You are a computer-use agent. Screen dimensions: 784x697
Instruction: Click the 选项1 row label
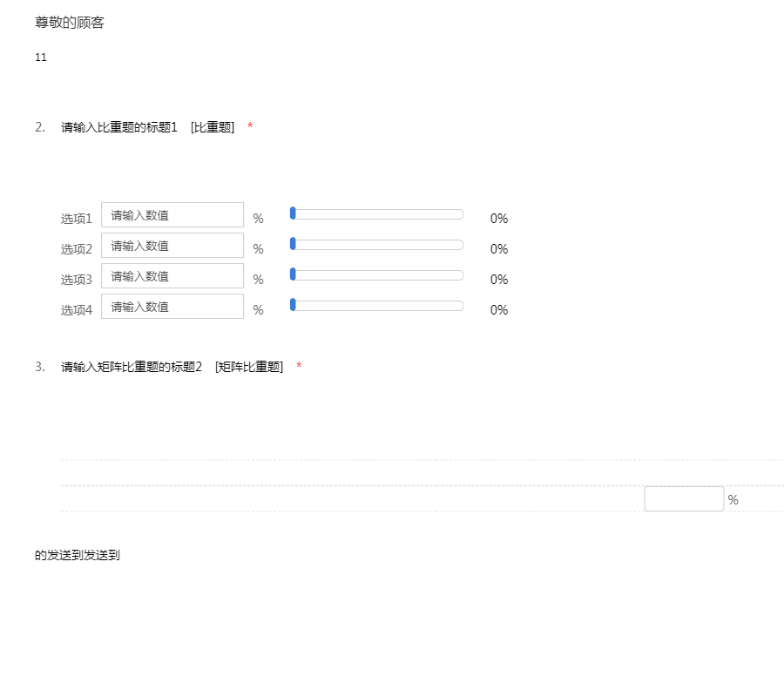[76, 219]
